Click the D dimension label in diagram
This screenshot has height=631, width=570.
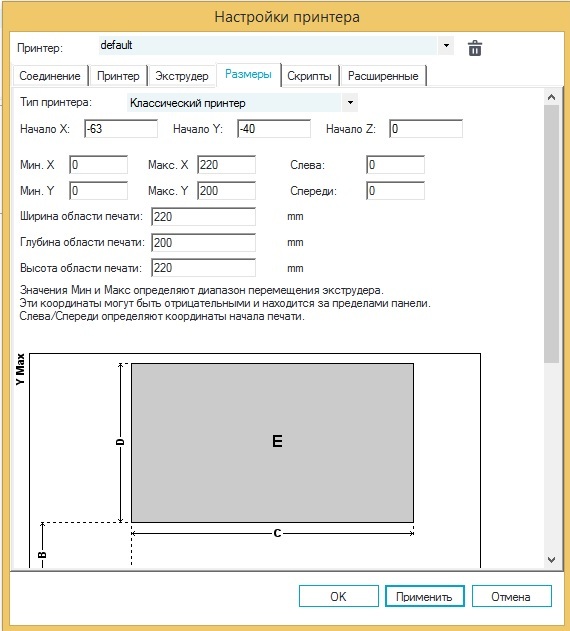coord(120,442)
